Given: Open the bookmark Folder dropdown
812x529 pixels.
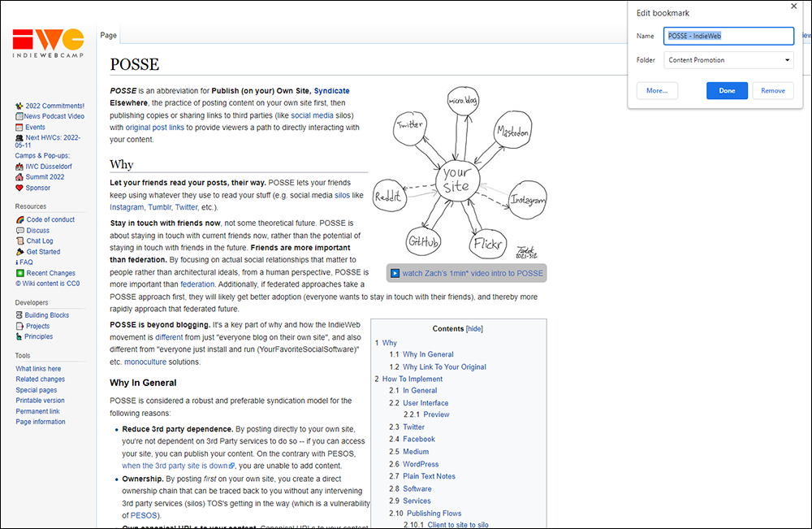Looking at the screenshot, I should point(728,60).
